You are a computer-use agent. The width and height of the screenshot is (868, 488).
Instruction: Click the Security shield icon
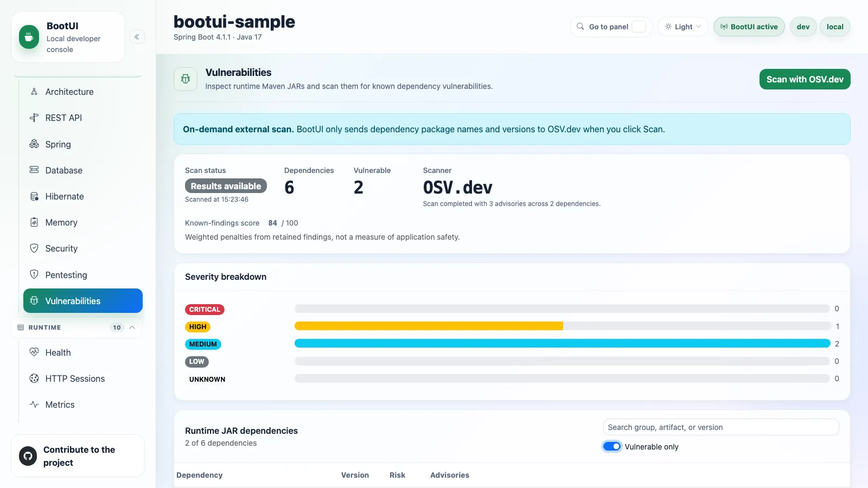pos(34,248)
